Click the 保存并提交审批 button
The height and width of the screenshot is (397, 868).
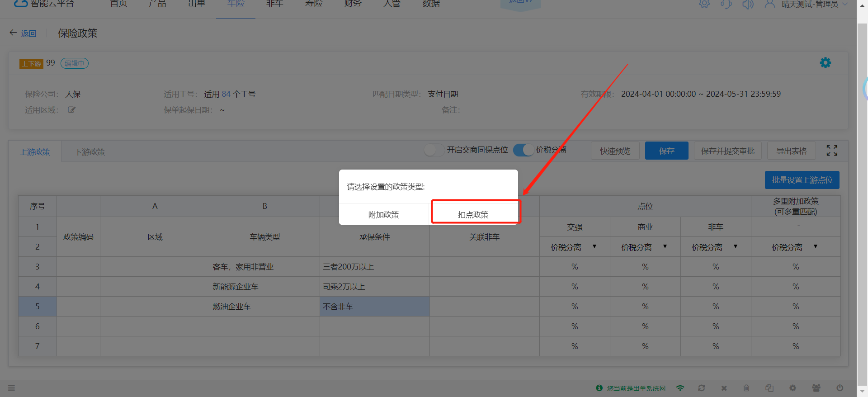728,151
